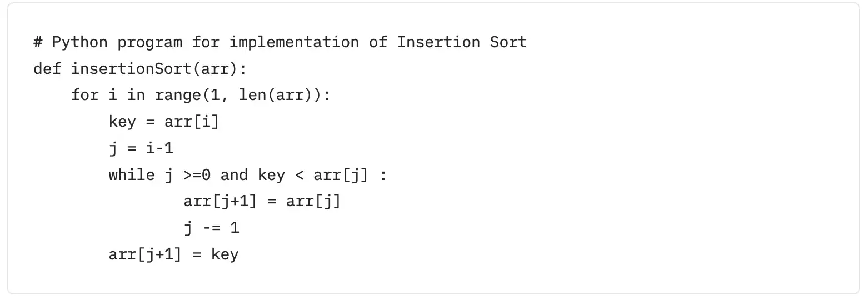Click the word "program" in the comment
This screenshot has height=300, width=868.
[150, 42]
